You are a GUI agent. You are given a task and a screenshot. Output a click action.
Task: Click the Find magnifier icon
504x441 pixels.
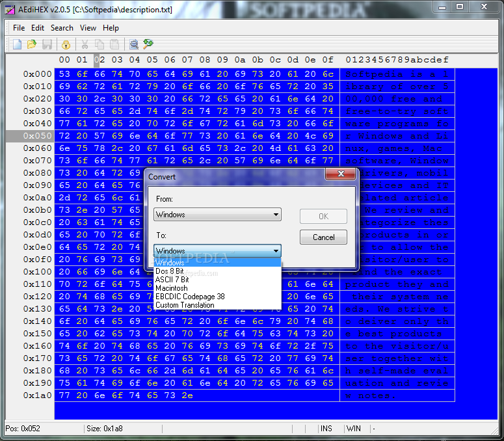point(134,44)
